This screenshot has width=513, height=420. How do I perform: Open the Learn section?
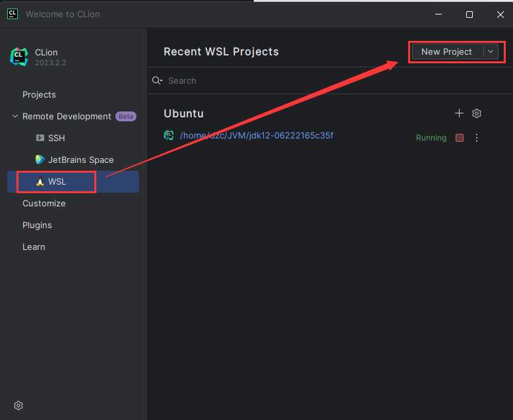tap(34, 247)
